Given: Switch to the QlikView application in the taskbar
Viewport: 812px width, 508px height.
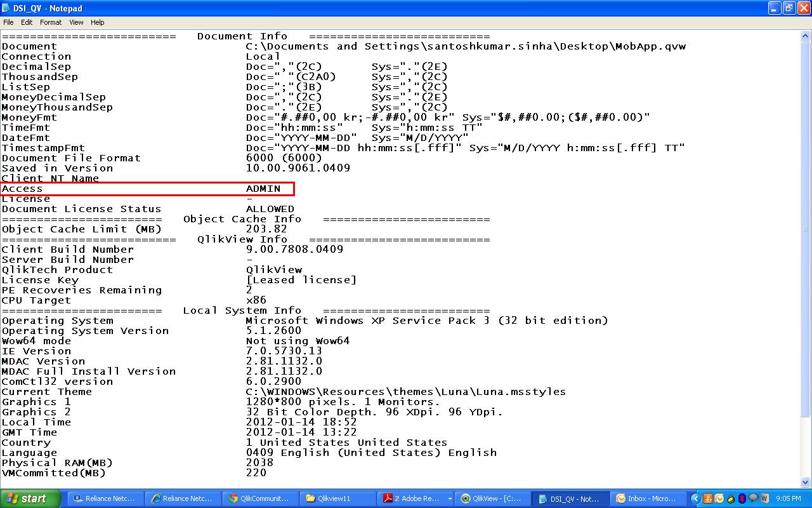Looking at the screenshot, I should pos(492,498).
